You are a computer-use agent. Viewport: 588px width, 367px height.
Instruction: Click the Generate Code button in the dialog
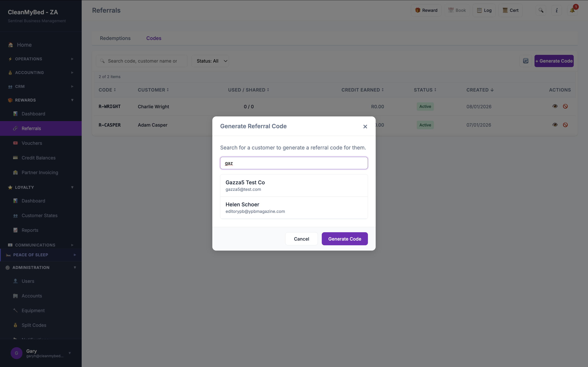(345, 239)
